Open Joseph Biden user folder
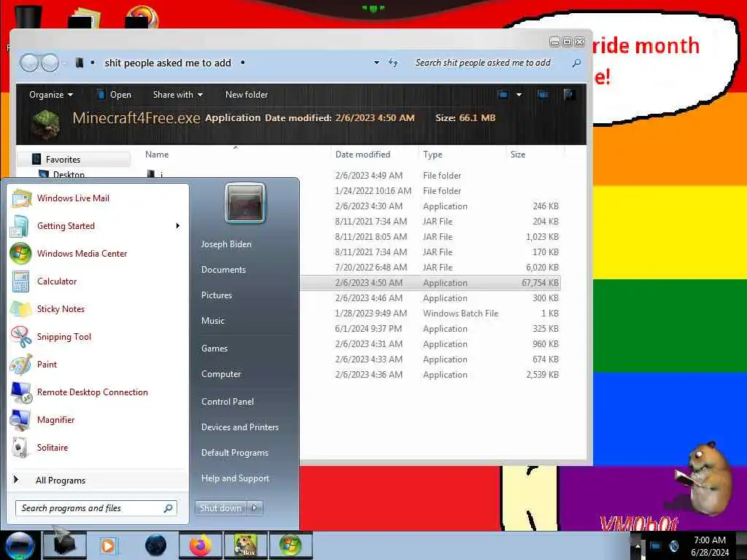Viewport: 747px width, 560px height. (x=226, y=244)
